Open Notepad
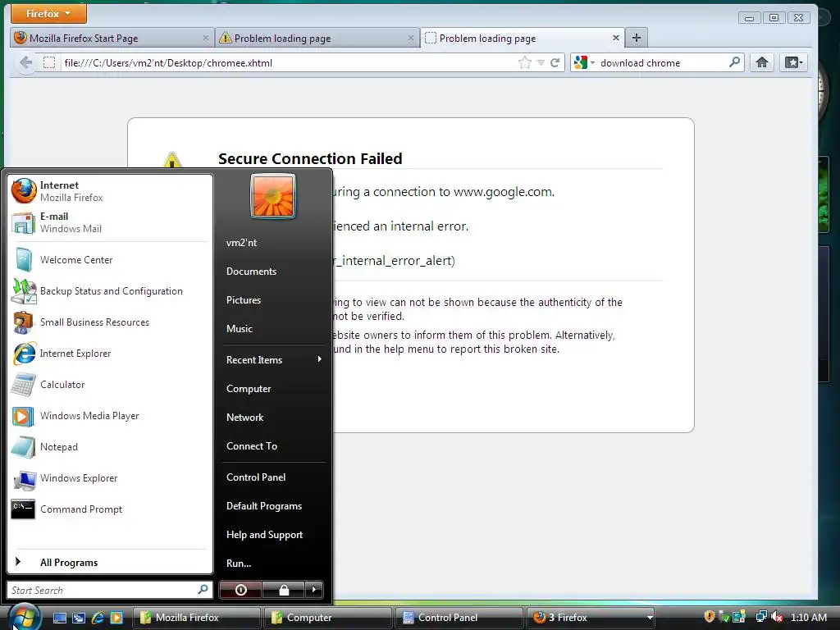 (110, 447)
